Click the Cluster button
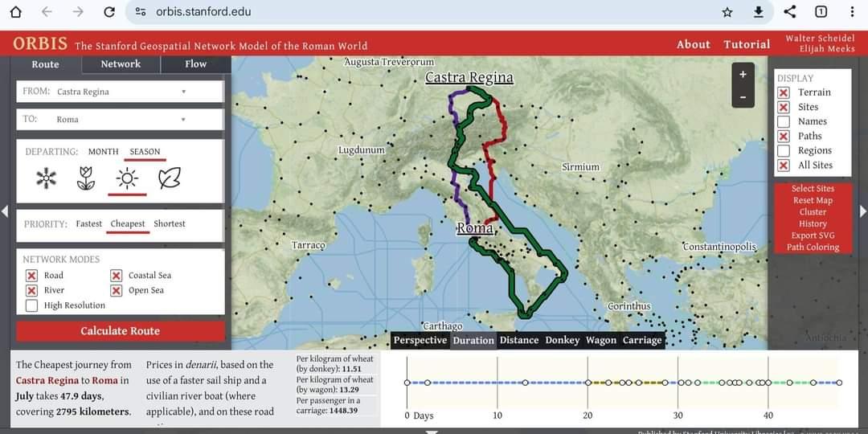This screenshot has width=868, height=434. (813, 212)
